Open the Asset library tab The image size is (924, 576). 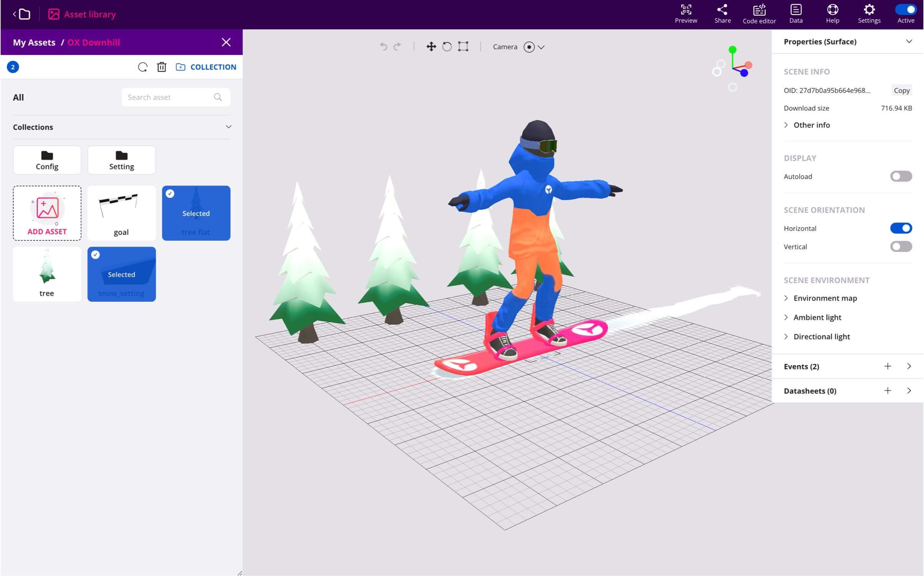point(82,14)
